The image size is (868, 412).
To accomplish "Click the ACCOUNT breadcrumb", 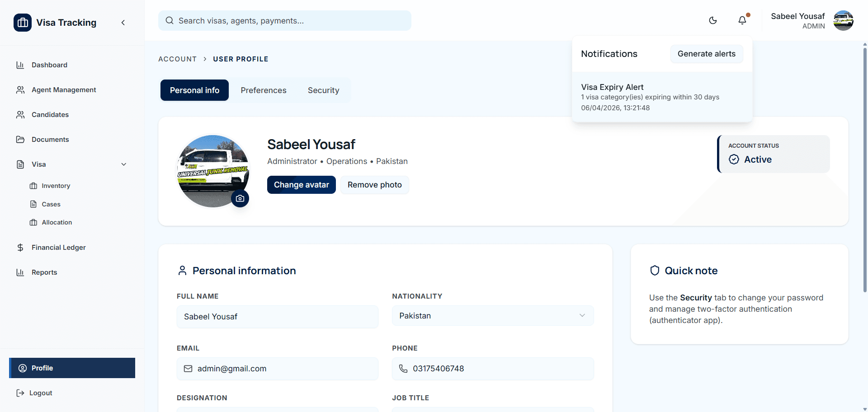I will click(178, 59).
